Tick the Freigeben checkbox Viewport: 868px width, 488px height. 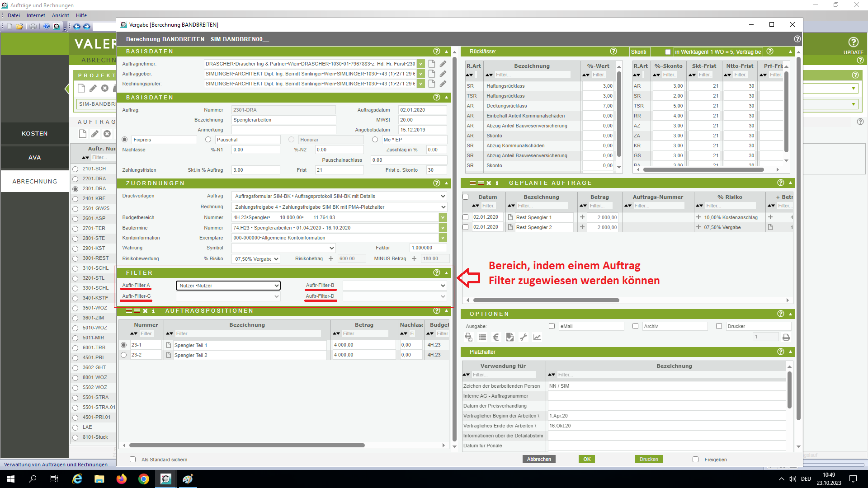tap(695, 460)
